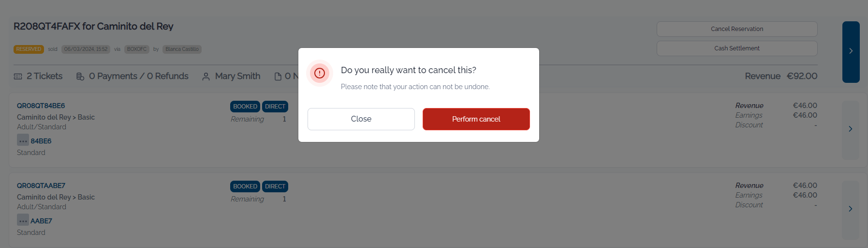This screenshot has width=868, height=248.
Task: Click the Cash Settlement button
Action: pos(737,48)
